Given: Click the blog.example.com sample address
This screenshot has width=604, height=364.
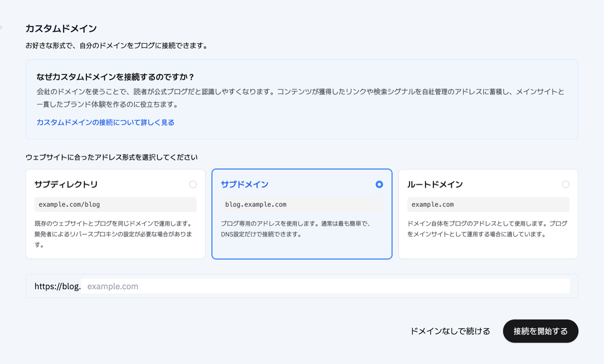Looking at the screenshot, I should (x=256, y=204).
